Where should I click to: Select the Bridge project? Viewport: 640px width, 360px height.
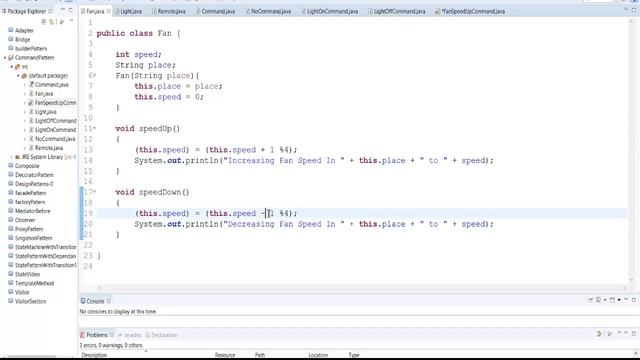pyautogui.click(x=22, y=40)
